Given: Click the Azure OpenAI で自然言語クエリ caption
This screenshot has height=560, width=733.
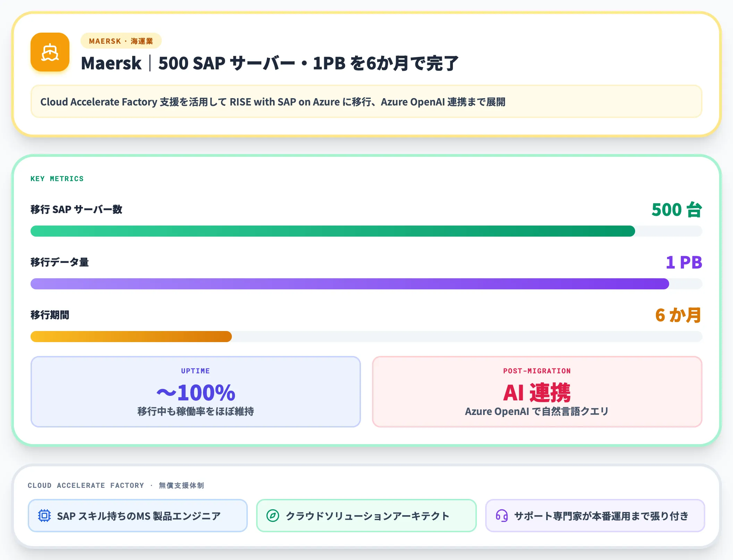Looking at the screenshot, I should [537, 411].
